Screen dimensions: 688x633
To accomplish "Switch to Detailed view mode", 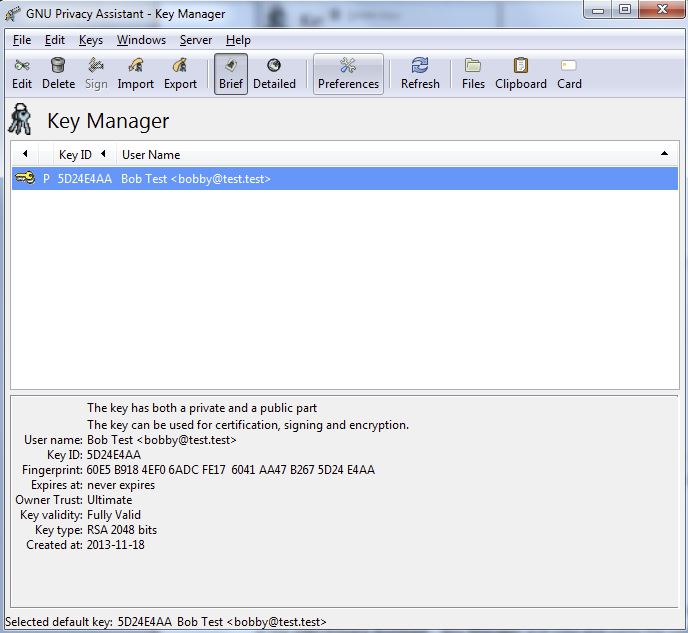I will 274,74.
